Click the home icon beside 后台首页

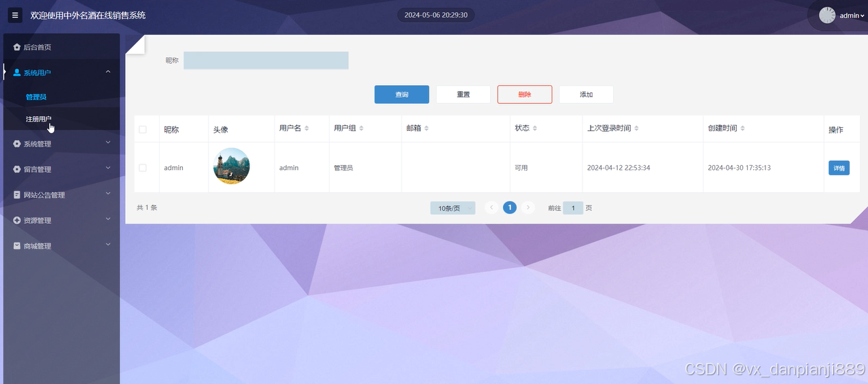pyautogui.click(x=17, y=47)
